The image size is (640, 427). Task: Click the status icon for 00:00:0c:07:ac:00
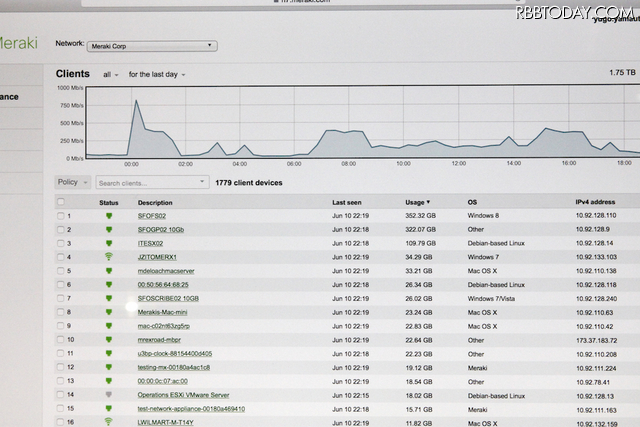(x=109, y=381)
